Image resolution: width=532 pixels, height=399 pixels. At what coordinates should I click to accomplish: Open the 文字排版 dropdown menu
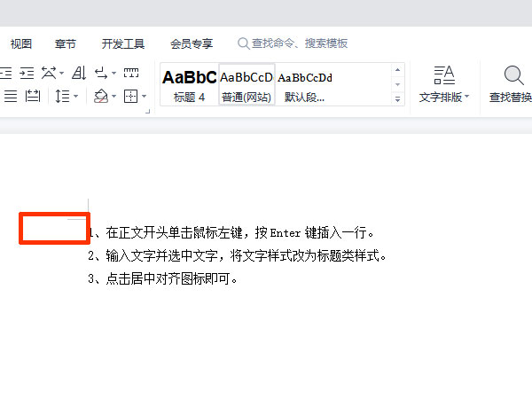point(443,97)
